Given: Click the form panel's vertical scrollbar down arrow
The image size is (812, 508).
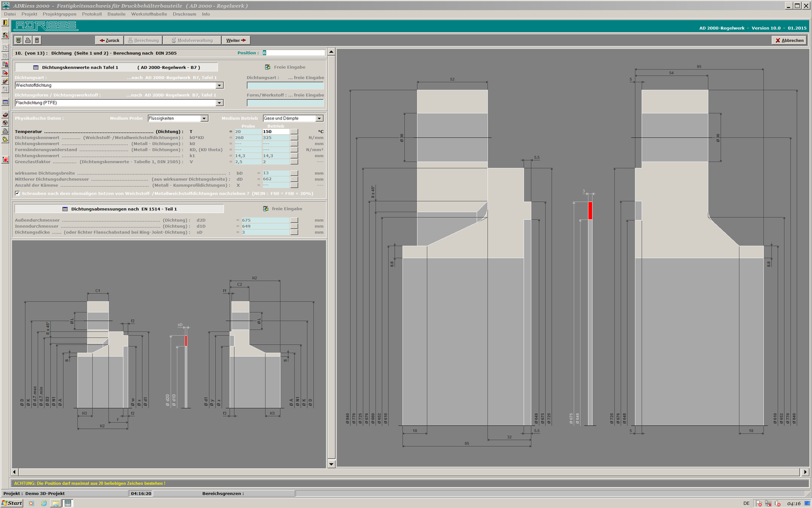Looking at the screenshot, I should tap(331, 464).
